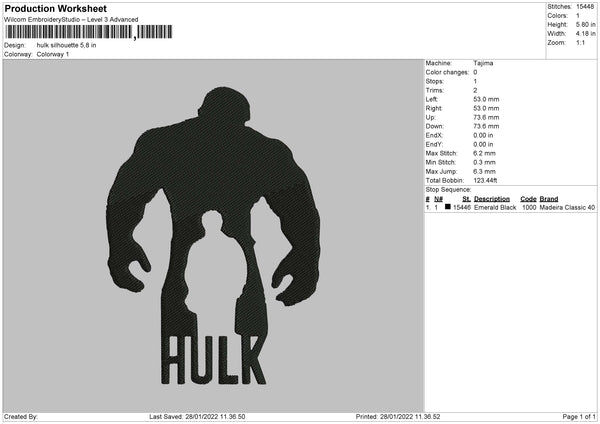Click the barcode graphic in the header
The width and height of the screenshot is (600, 424).
click(x=88, y=32)
